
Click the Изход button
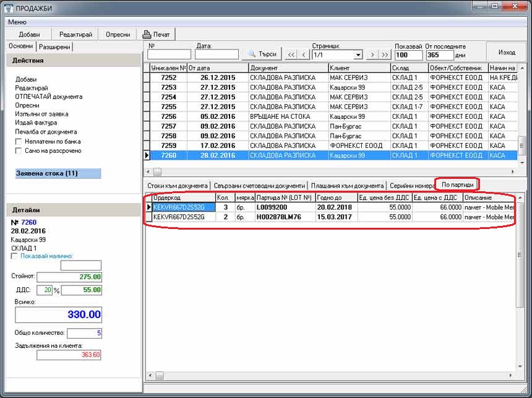[507, 52]
